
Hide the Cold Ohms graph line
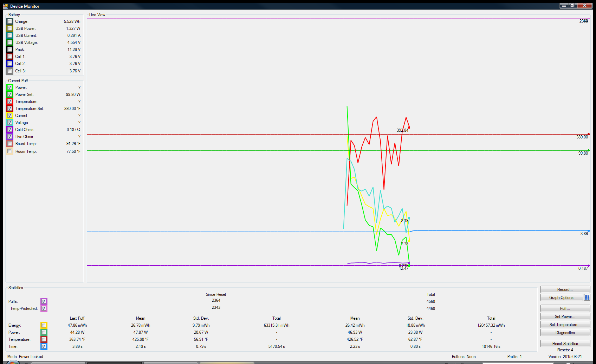coord(10,130)
